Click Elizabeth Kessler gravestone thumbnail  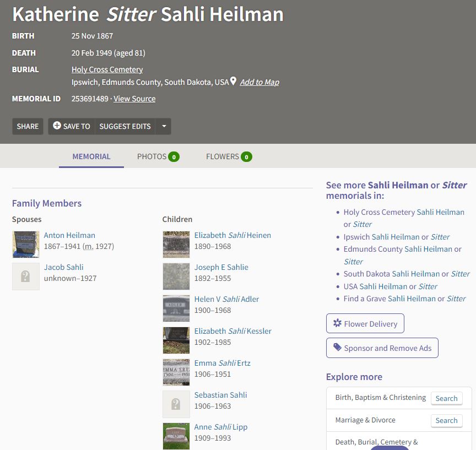click(176, 340)
